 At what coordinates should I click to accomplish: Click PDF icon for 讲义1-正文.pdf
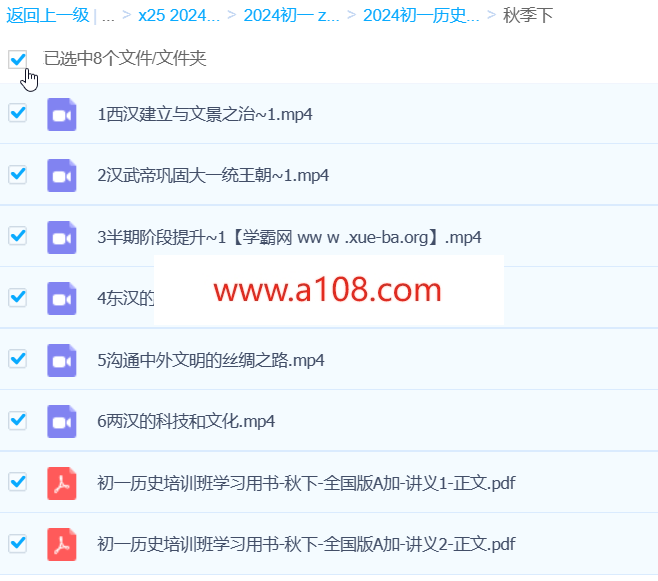click(62, 483)
